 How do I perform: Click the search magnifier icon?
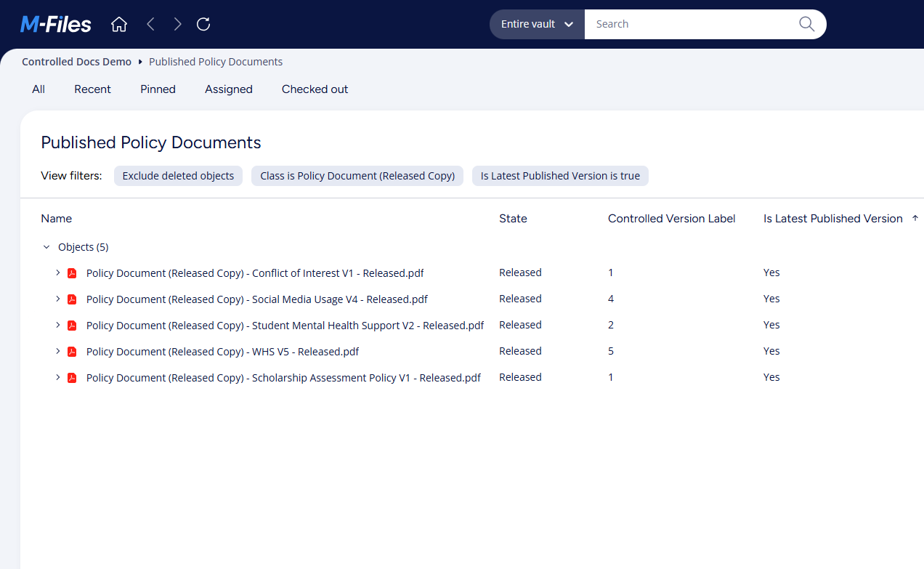tap(807, 24)
